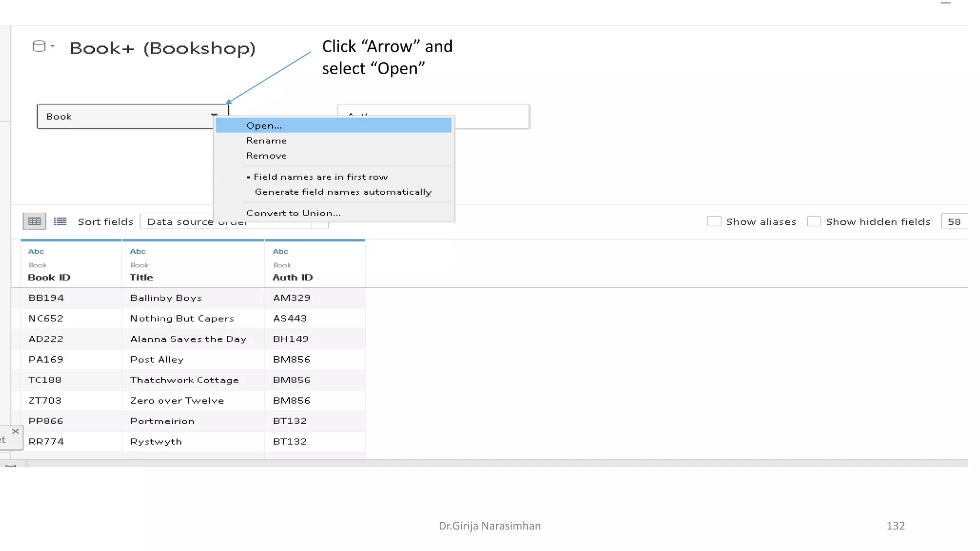Open Book table dropdown arrow

point(214,115)
